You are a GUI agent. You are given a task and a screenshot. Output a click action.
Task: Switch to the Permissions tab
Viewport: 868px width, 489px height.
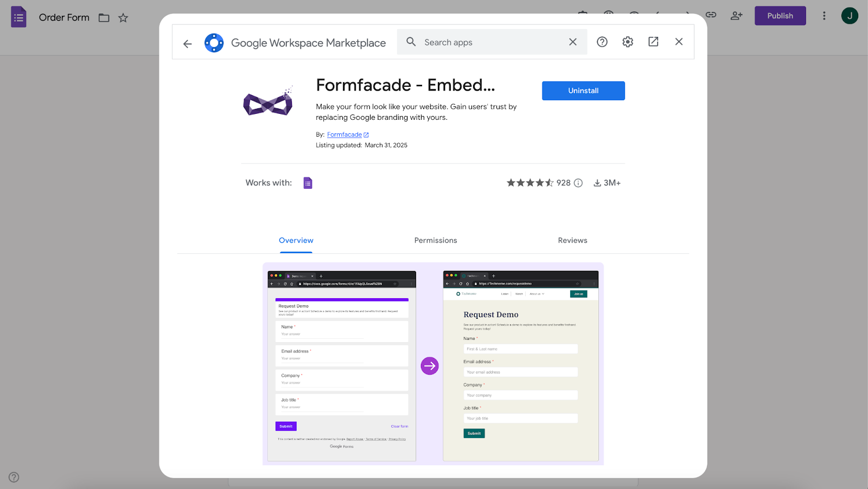[x=436, y=240]
